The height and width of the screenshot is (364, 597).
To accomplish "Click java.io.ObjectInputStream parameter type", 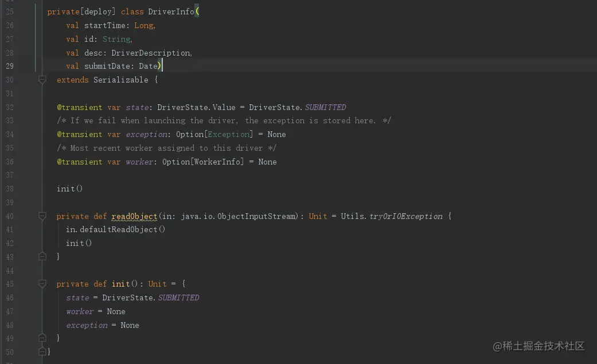I will [240, 216].
